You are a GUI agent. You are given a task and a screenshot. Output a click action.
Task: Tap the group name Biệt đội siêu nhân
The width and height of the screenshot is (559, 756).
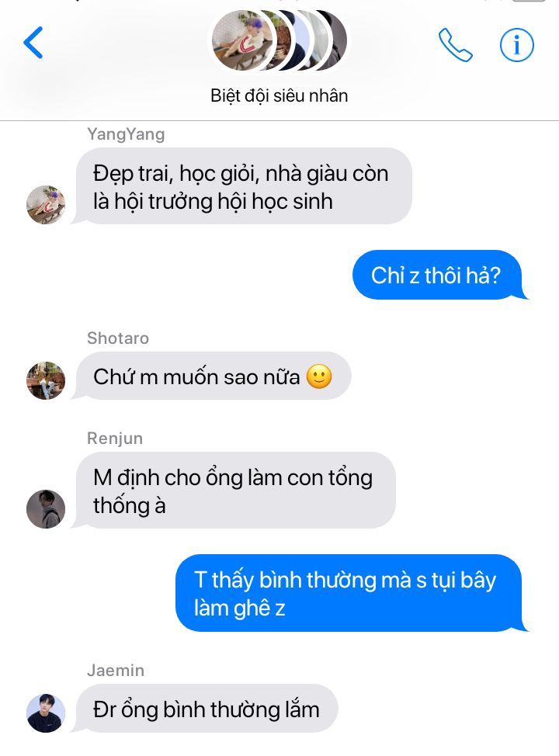[279, 95]
